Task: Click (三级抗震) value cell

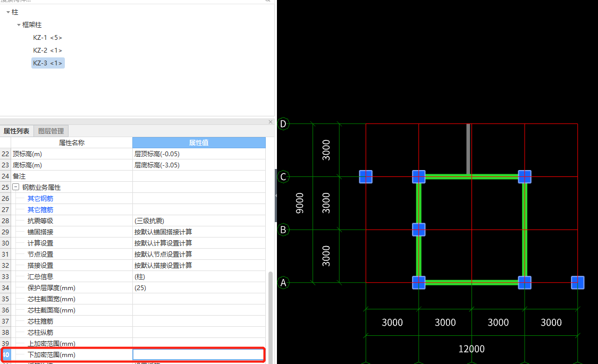Action: coord(199,221)
